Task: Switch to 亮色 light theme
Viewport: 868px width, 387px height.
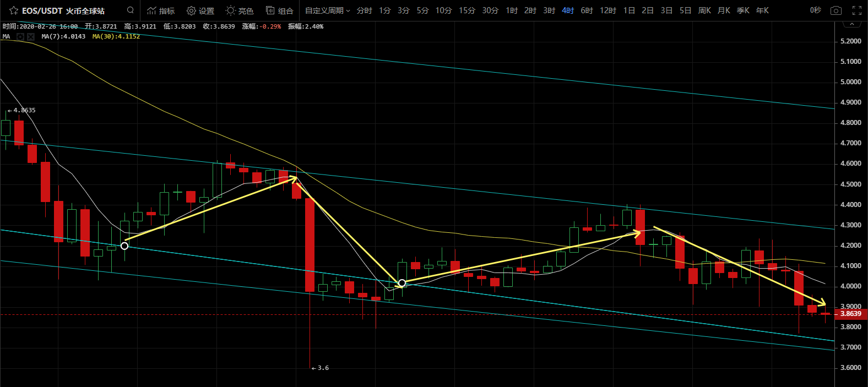Action: (x=240, y=10)
